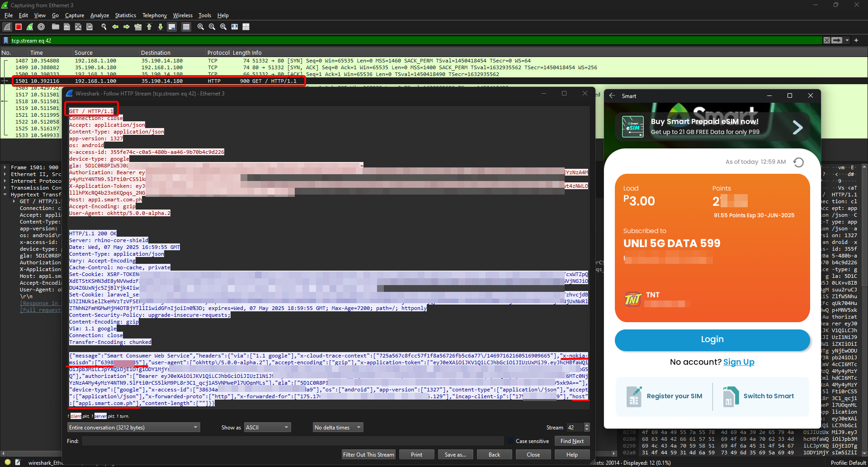Go back in packet history arrow
This screenshot has height=467, width=868.
115,27
